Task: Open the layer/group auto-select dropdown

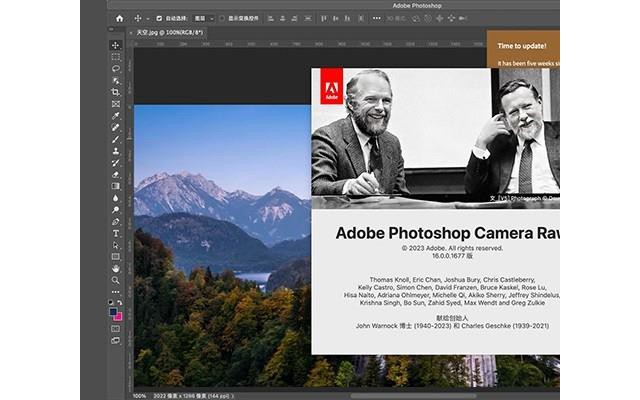Action: pos(204,18)
